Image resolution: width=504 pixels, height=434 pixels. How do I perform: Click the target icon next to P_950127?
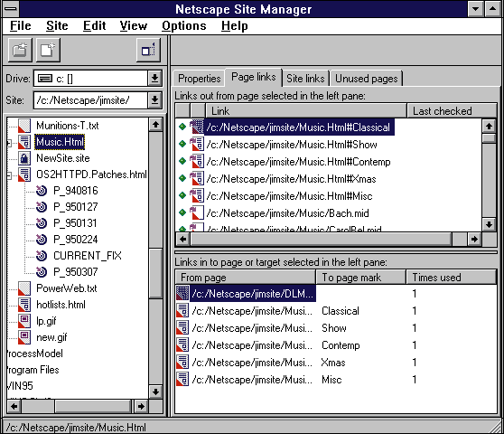tap(42, 207)
